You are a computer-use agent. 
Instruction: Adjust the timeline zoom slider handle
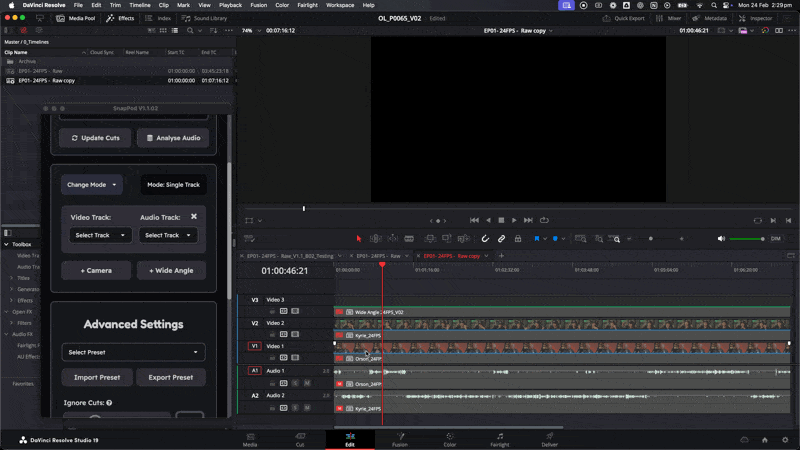(651, 239)
